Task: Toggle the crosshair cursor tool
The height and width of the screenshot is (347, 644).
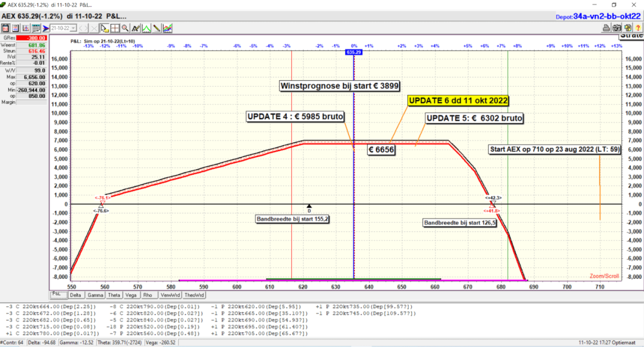Action: (x=114, y=28)
